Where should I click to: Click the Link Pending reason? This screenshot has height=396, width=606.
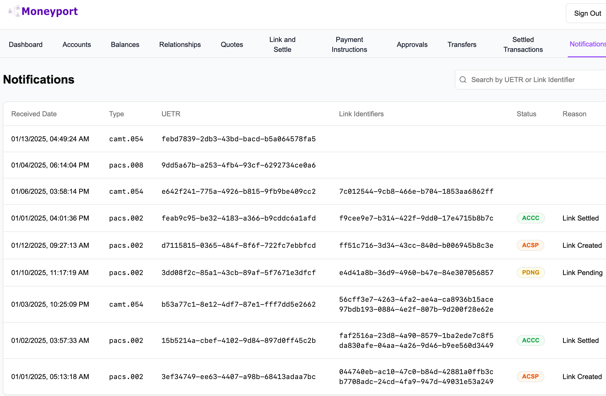pyautogui.click(x=582, y=273)
